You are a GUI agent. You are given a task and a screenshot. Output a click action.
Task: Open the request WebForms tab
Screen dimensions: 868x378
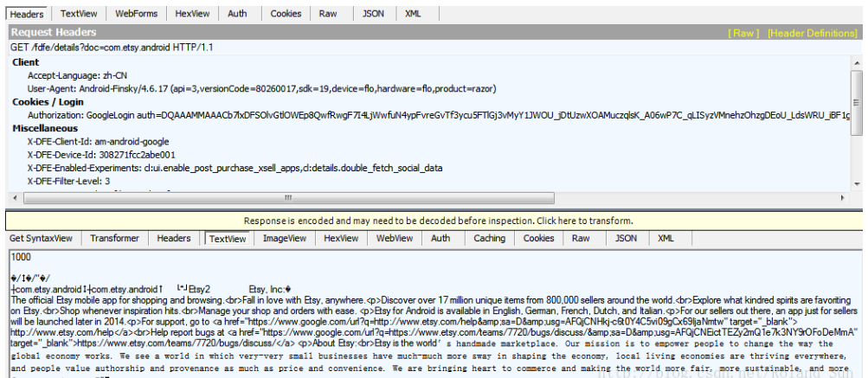click(137, 14)
